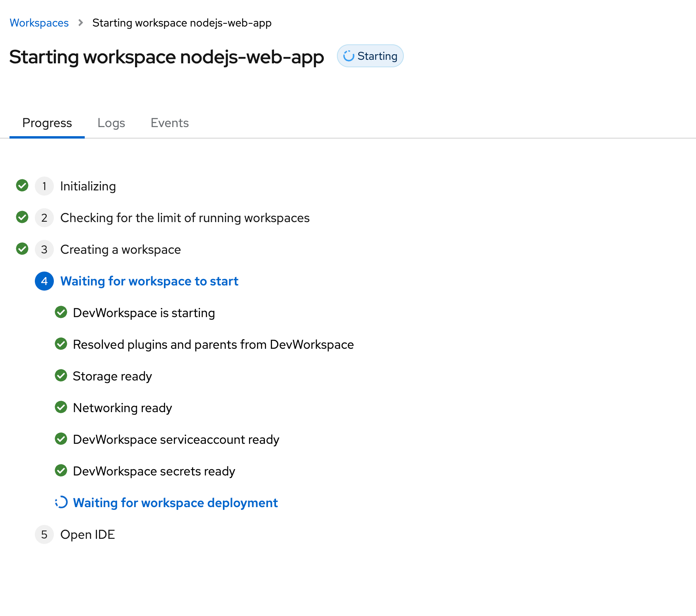This screenshot has width=696, height=616.
Task: Select the Progress tab
Action: (x=47, y=123)
